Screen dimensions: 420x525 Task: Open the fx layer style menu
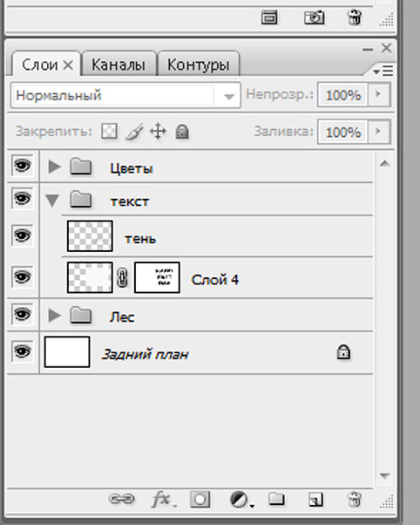click(x=163, y=500)
